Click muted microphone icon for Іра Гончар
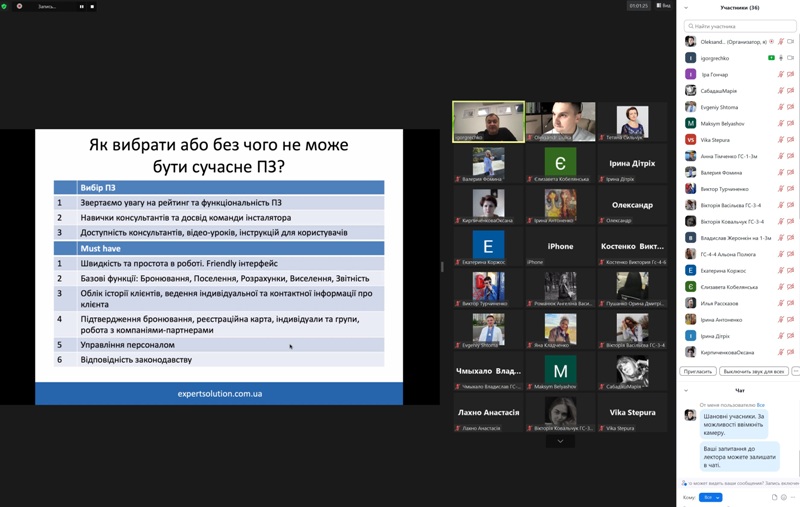The height and width of the screenshot is (507, 800). click(x=781, y=74)
